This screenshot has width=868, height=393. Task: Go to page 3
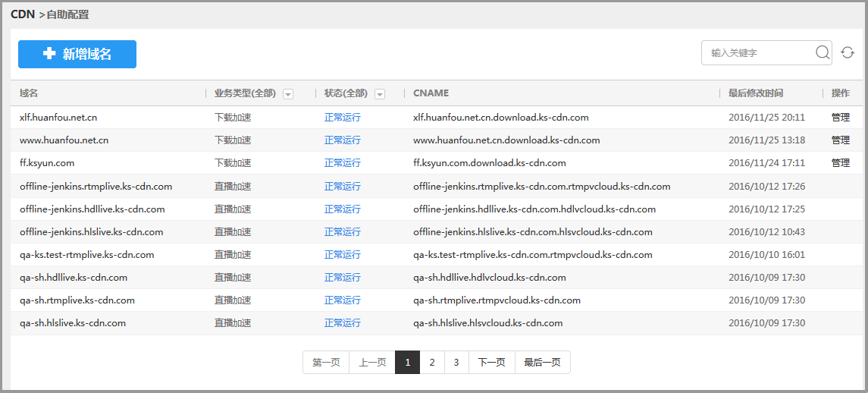point(456,363)
